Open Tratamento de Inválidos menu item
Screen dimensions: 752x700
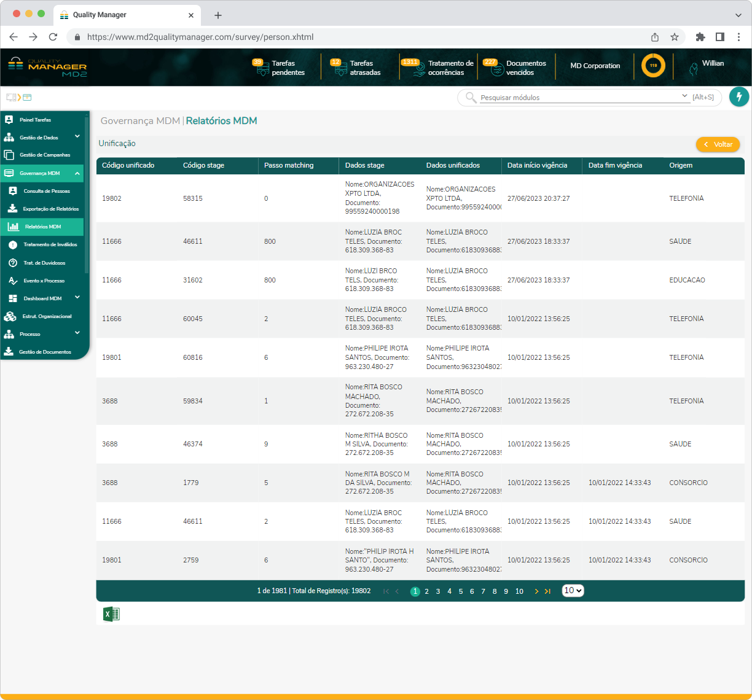[50, 244]
